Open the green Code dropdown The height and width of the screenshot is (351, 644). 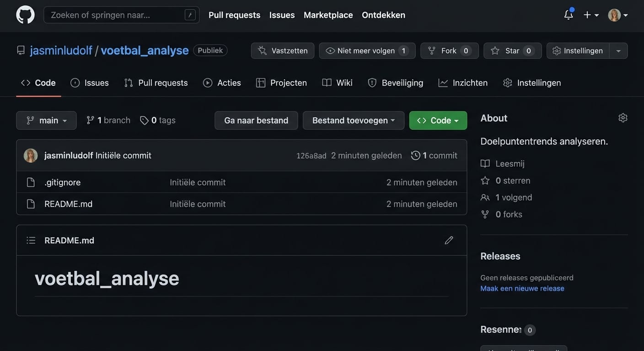438,120
